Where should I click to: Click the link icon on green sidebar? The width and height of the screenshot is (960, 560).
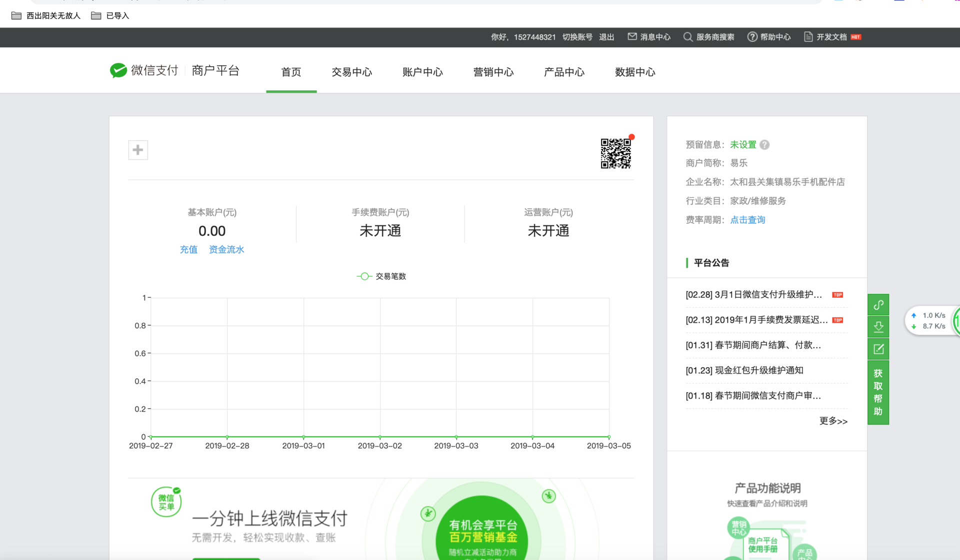(878, 305)
